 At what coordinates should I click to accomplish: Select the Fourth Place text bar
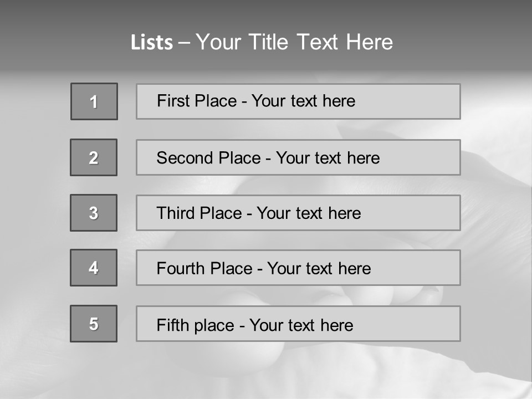coord(298,268)
